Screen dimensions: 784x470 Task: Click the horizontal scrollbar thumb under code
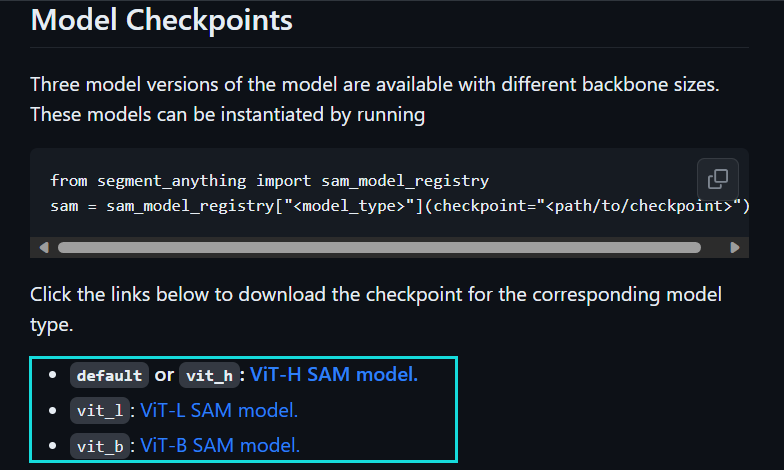(380, 247)
